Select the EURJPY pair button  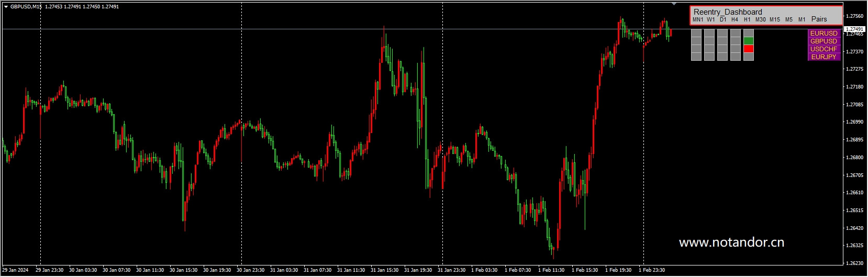tap(824, 57)
